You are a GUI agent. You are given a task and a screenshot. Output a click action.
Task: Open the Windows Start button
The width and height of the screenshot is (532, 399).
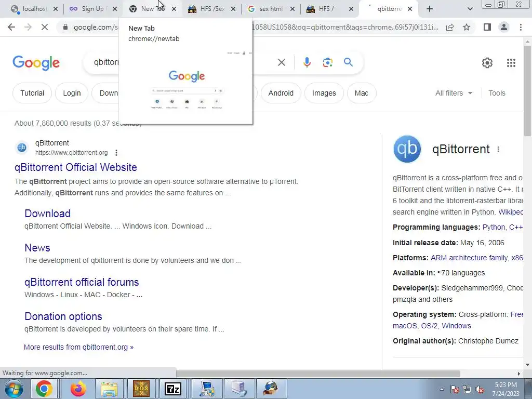click(x=14, y=389)
